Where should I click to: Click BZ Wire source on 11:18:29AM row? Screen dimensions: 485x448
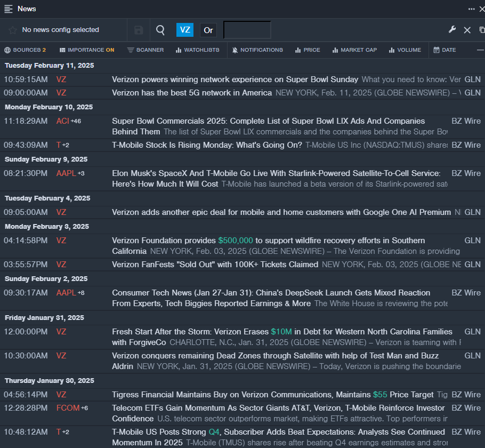tap(466, 121)
